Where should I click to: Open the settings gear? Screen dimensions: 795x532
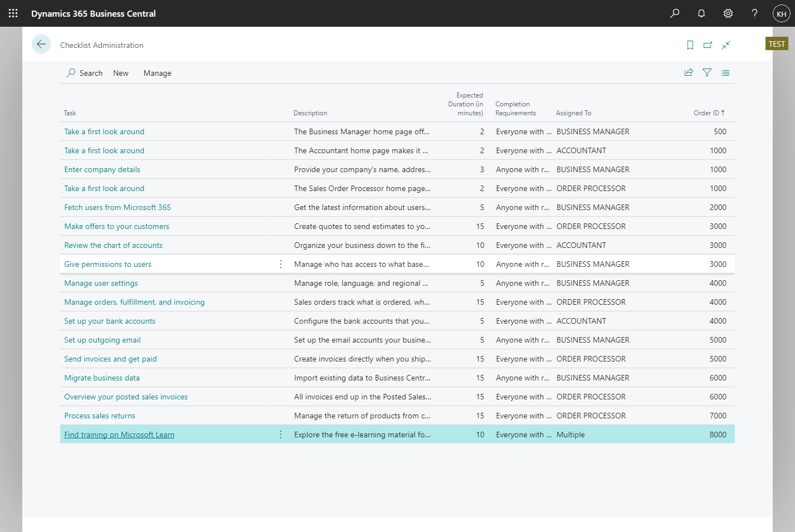click(728, 13)
